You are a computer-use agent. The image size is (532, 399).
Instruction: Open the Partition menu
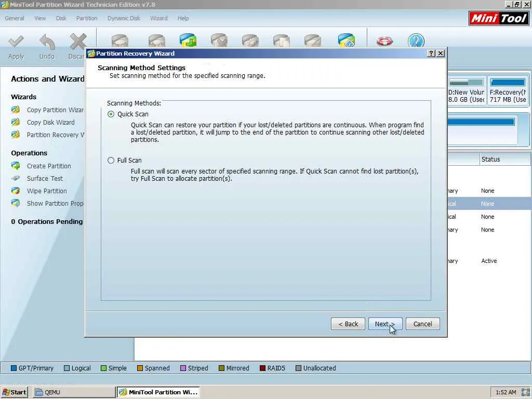87,18
